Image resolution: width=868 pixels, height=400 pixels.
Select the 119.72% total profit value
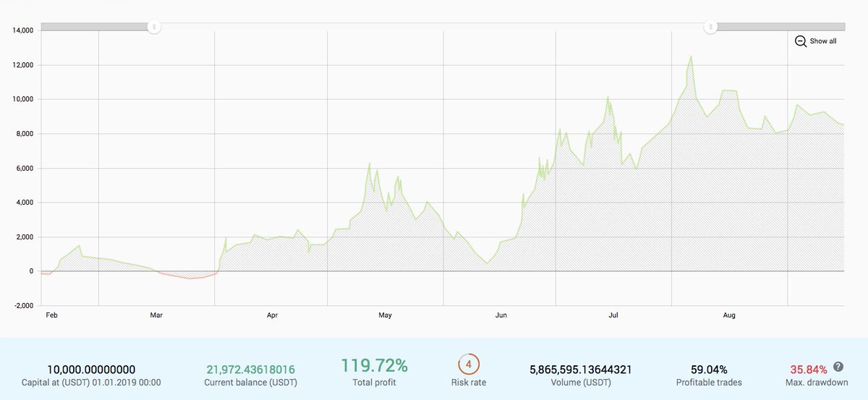pyautogui.click(x=374, y=365)
